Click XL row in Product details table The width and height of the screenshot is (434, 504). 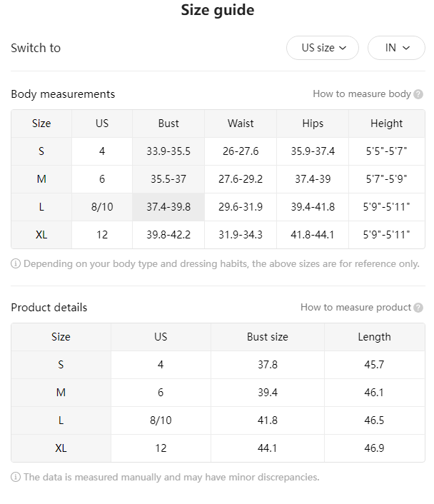tap(218, 448)
